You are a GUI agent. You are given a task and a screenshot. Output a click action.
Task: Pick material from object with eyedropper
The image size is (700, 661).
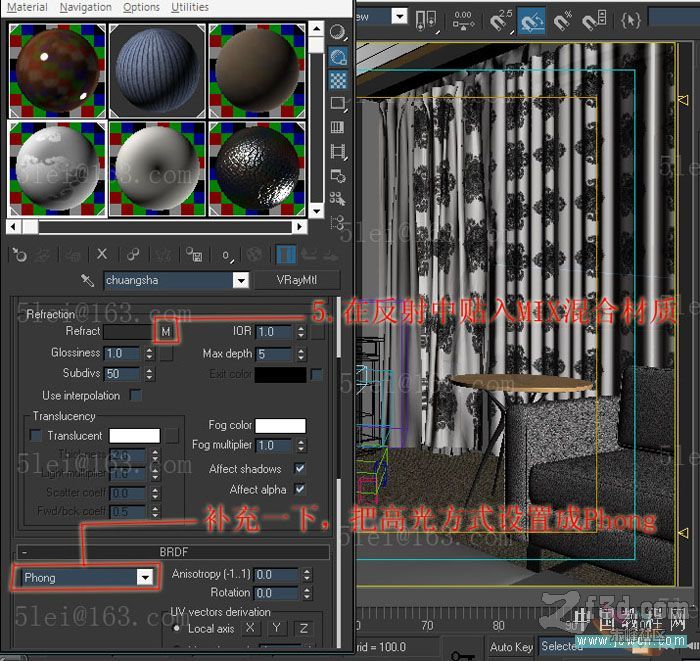[x=88, y=281]
